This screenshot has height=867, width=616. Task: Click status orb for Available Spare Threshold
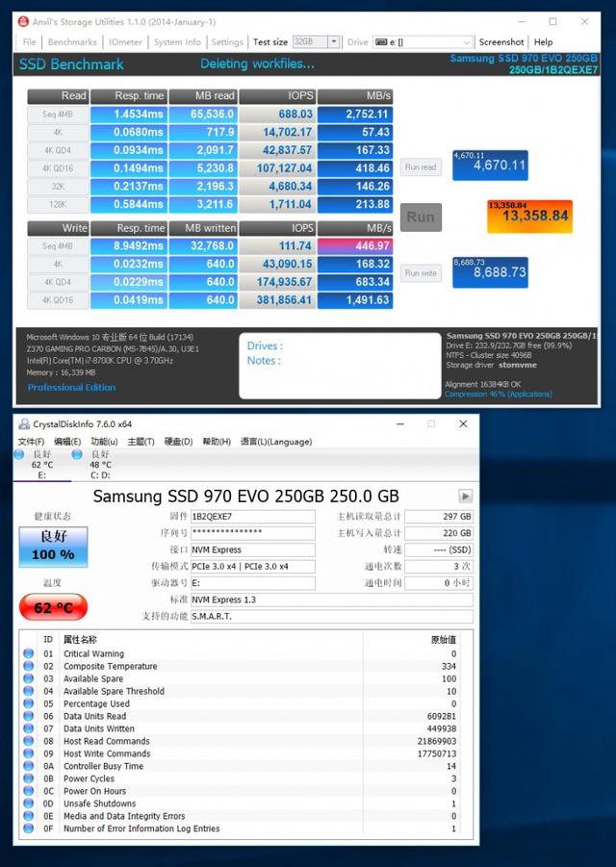(28, 691)
